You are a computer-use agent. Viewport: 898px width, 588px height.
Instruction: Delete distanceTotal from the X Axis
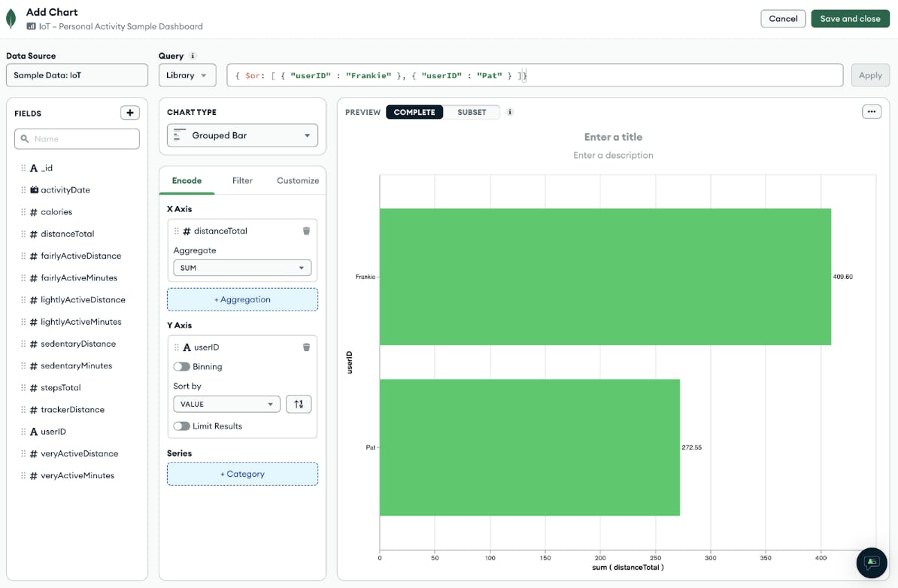coord(306,231)
